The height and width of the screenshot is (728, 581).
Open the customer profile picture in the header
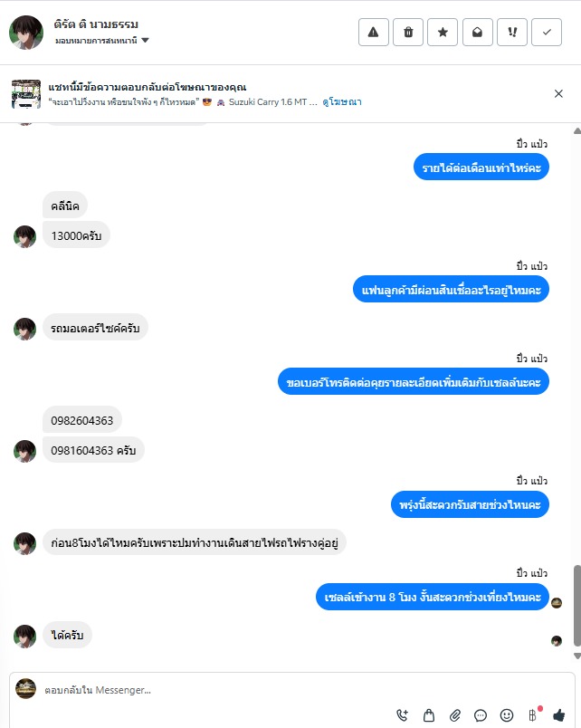point(26,32)
